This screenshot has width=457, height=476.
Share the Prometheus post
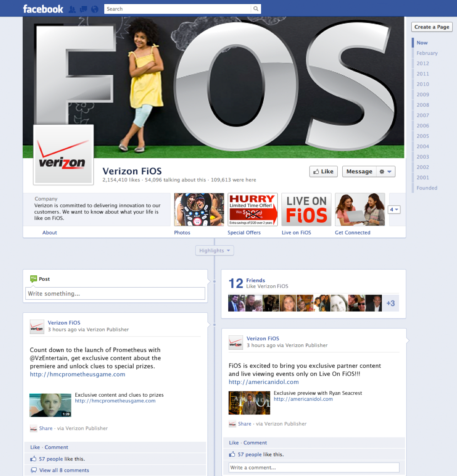click(46, 428)
